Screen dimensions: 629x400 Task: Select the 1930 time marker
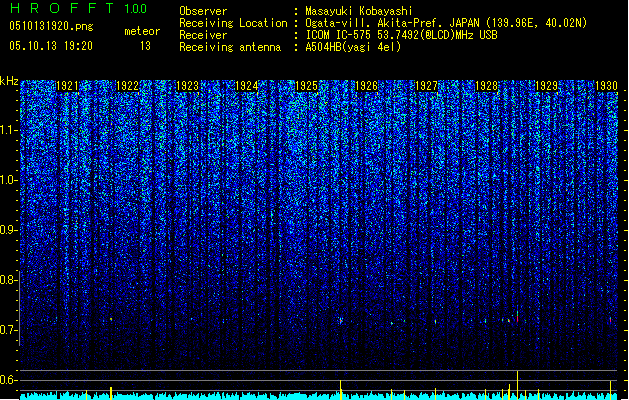click(x=606, y=86)
